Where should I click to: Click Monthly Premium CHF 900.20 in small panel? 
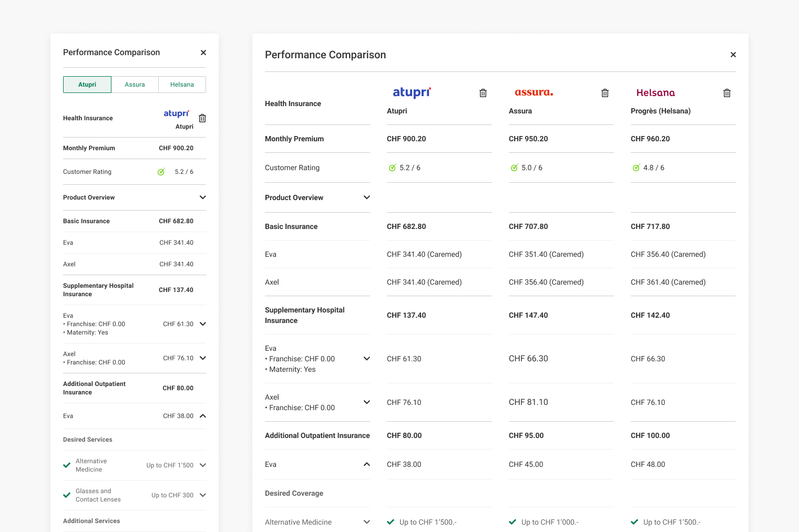pos(176,148)
